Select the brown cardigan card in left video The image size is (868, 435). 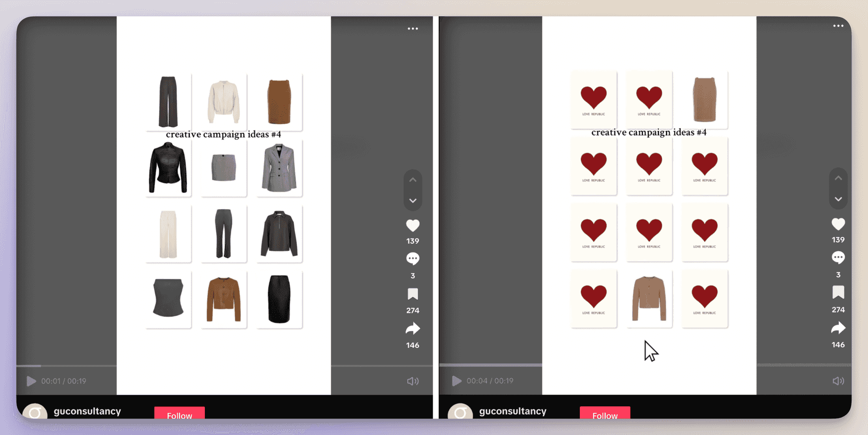224,300
